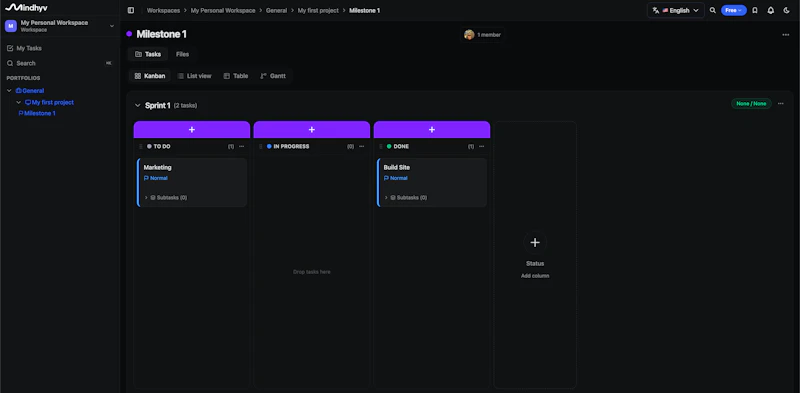Viewport: 800px width, 393px height.
Task: Click the IN PROGRESS blue status dot
Action: (x=269, y=146)
